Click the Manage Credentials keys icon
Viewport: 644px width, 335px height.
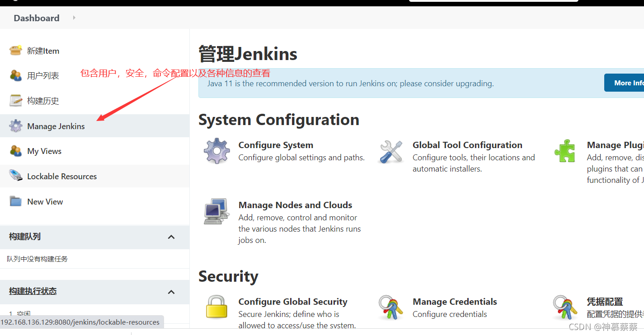tap(391, 307)
